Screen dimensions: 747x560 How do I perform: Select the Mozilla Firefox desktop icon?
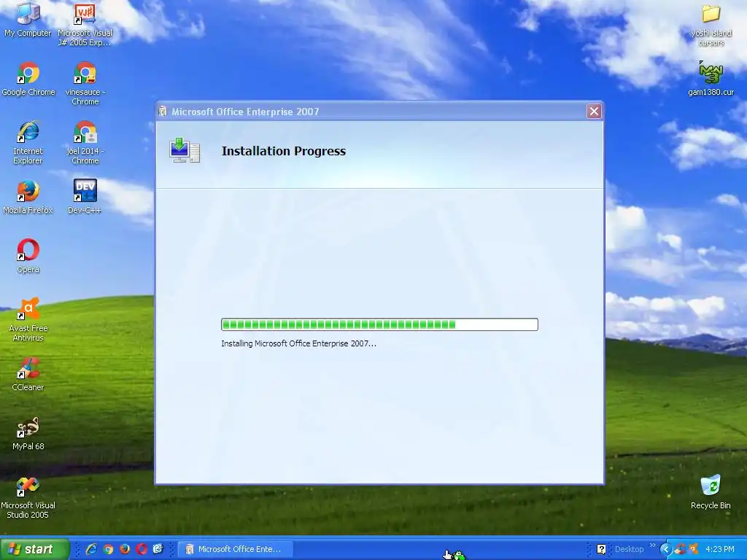tap(28, 197)
